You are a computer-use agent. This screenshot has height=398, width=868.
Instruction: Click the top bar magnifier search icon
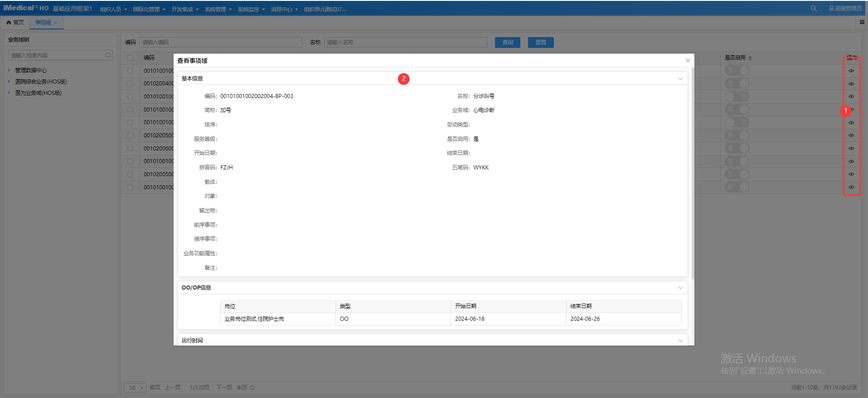click(813, 8)
